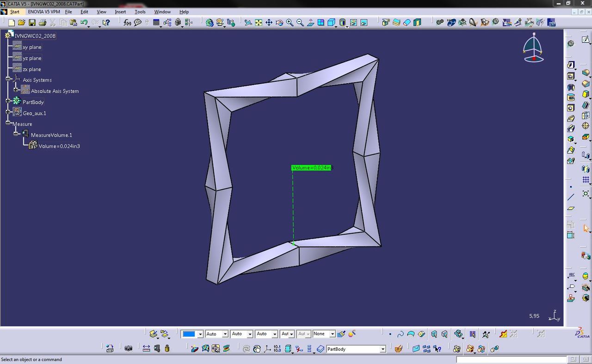Select the yz plane in tree
This screenshot has width=592, height=364.
pyautogui.click(x=32, y=58)
